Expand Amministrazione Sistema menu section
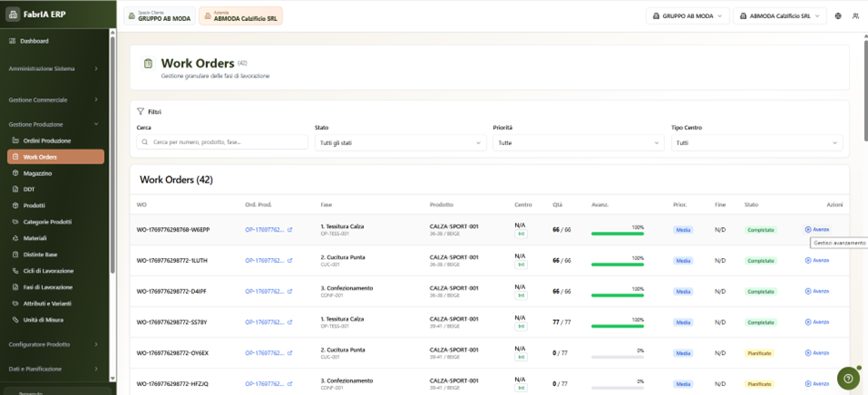 (x=54, y=68)
